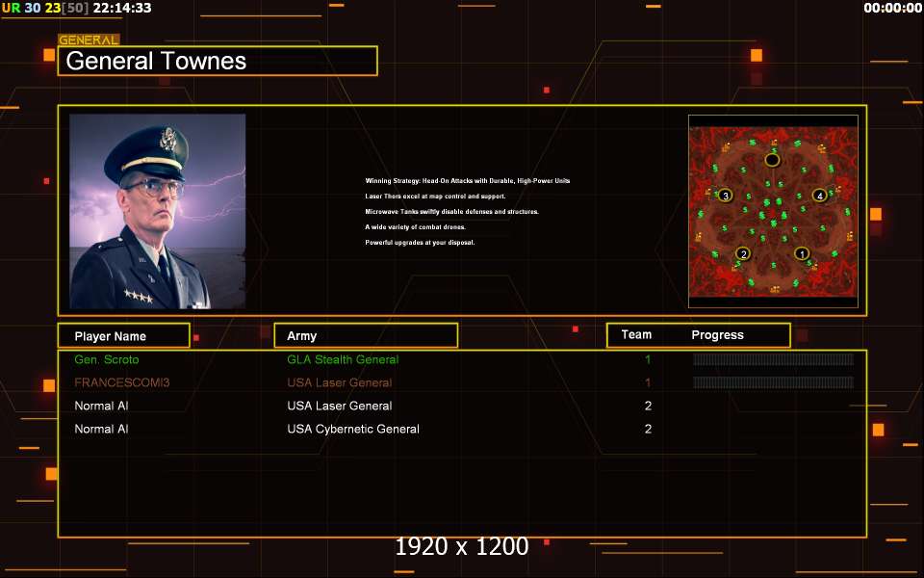
Task: Click the UR indicator in the status line
Action: pos(11,8)
